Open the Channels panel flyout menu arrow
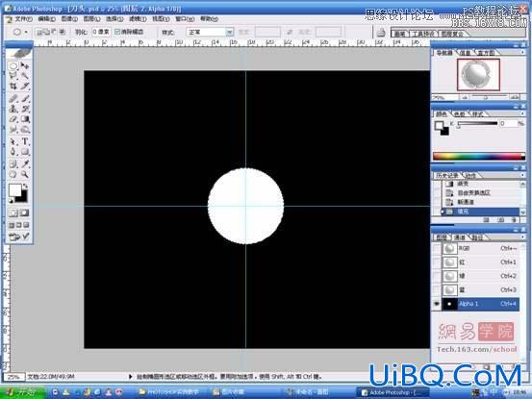This screenshot has width=532, height=399. pyautogui.click(x=522, y=237)
